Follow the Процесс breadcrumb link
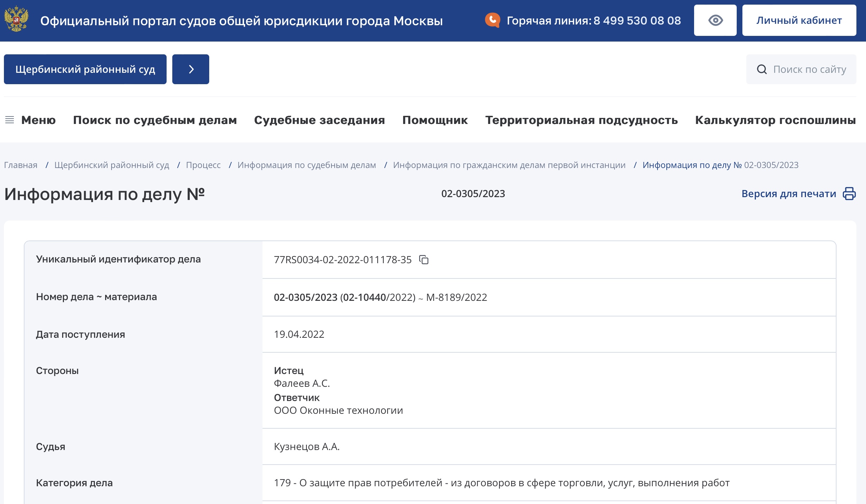This screenshot has width=866, height=504. (203, 165)
